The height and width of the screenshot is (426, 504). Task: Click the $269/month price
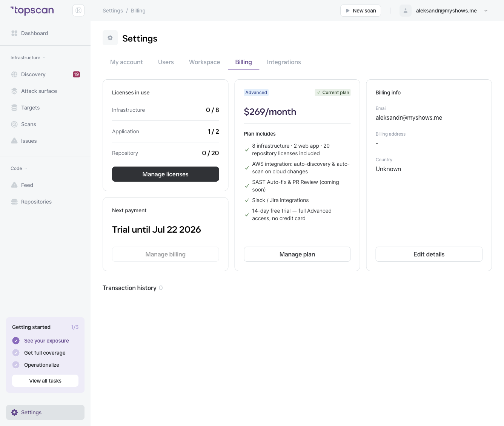(270, 112)
